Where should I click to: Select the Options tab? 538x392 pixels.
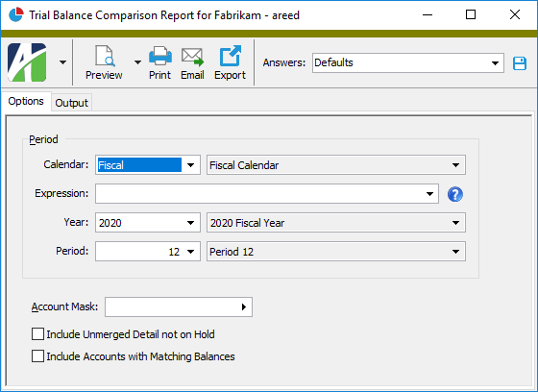(x=26, y=101)
